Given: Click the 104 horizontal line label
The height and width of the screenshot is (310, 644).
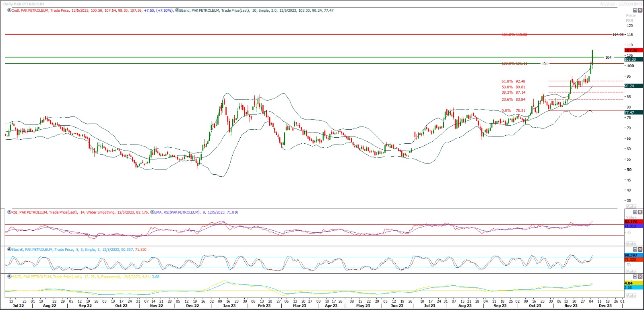Looking at the screenshot, I should tap(608, 58).
